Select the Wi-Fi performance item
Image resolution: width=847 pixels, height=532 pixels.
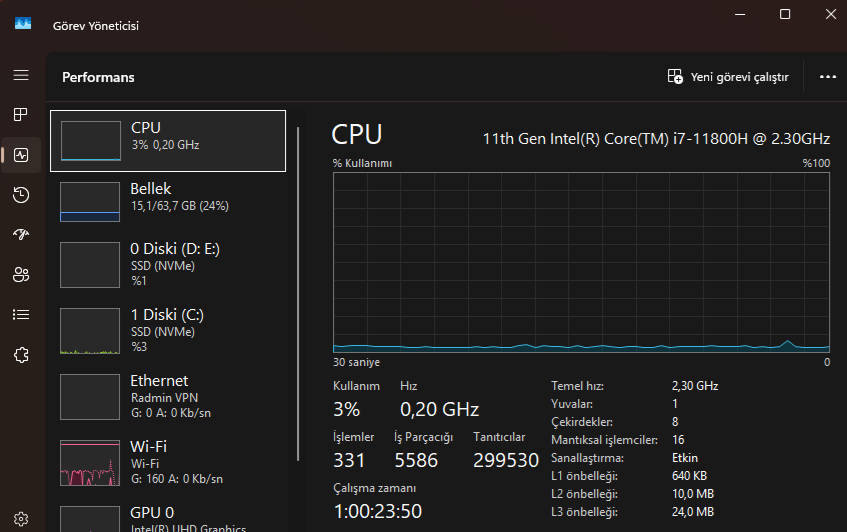(x=167, y=462)
